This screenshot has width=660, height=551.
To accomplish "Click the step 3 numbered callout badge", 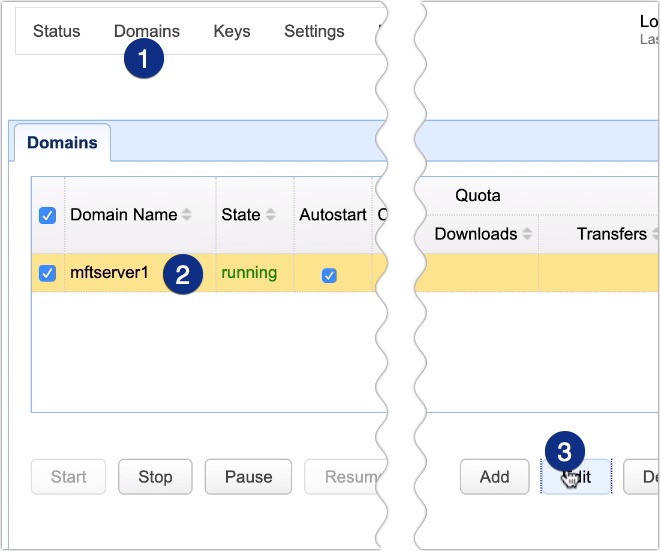I will click(564, 448).
